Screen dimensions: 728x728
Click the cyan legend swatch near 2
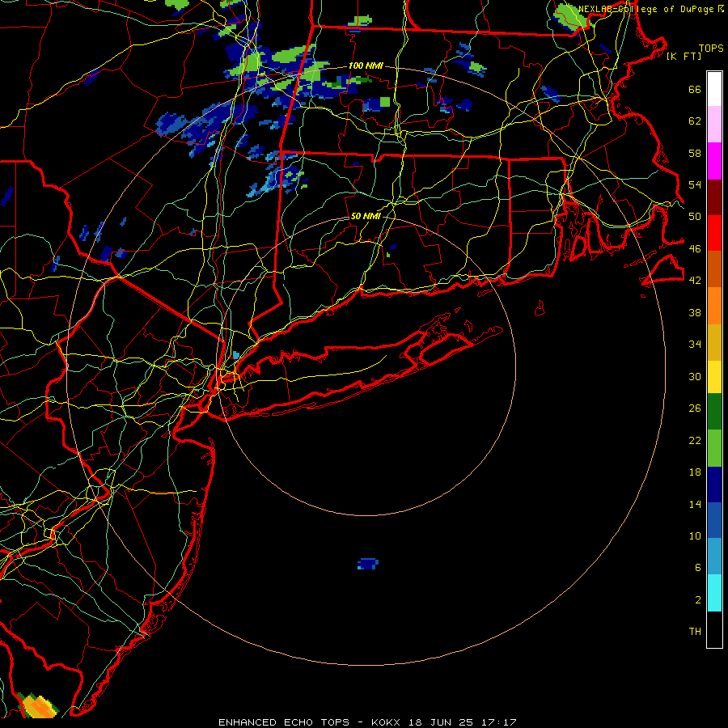(714, 593)
